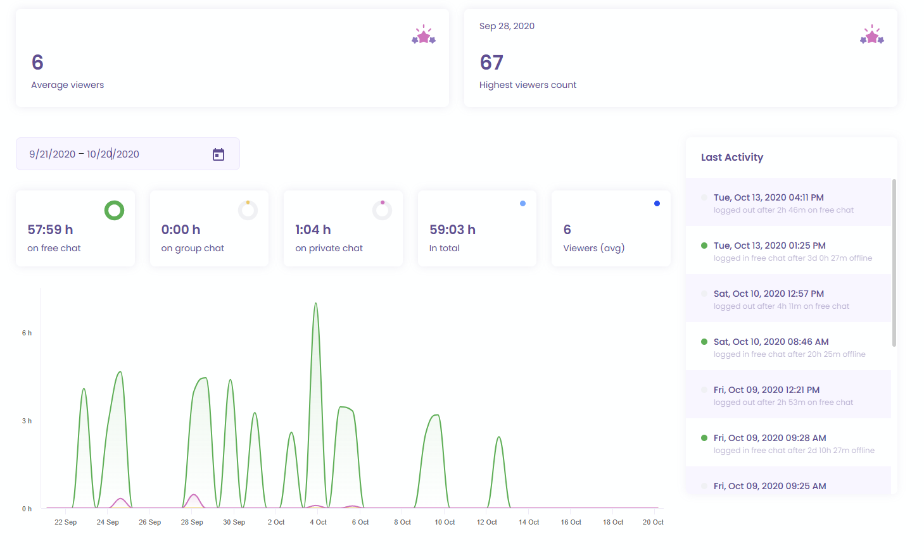Click the date range field 9/21/2020 – 10/20/2020
Viewport: 924px width, 560px height.
click(128, 154)
